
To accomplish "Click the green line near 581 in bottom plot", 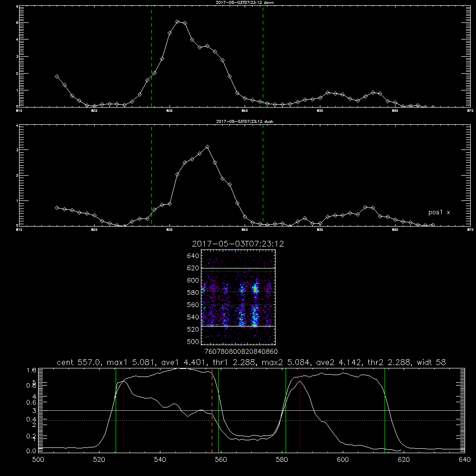I will pyautogui.click(x=286, y=410).
